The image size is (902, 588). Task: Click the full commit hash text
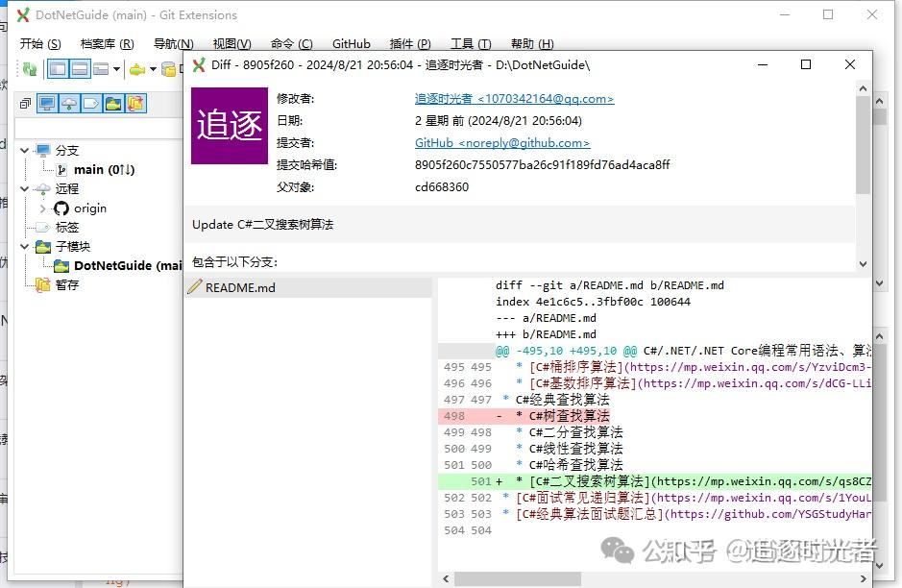(x=543, y=165)
